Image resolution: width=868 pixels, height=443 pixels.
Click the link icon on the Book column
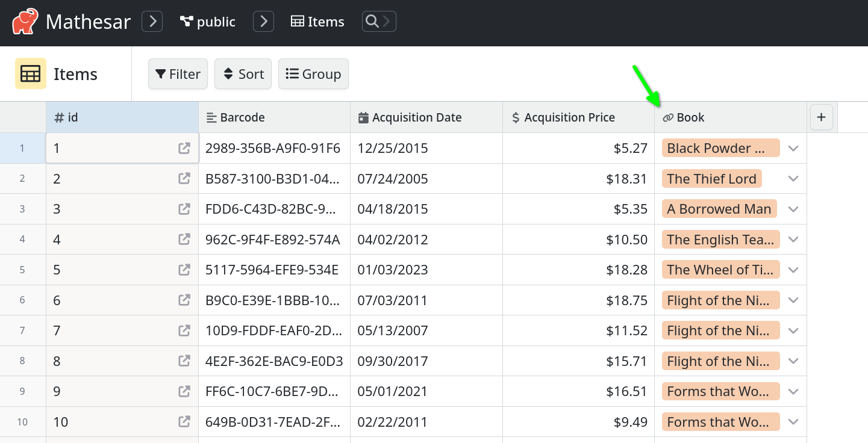tap(668, 117)
